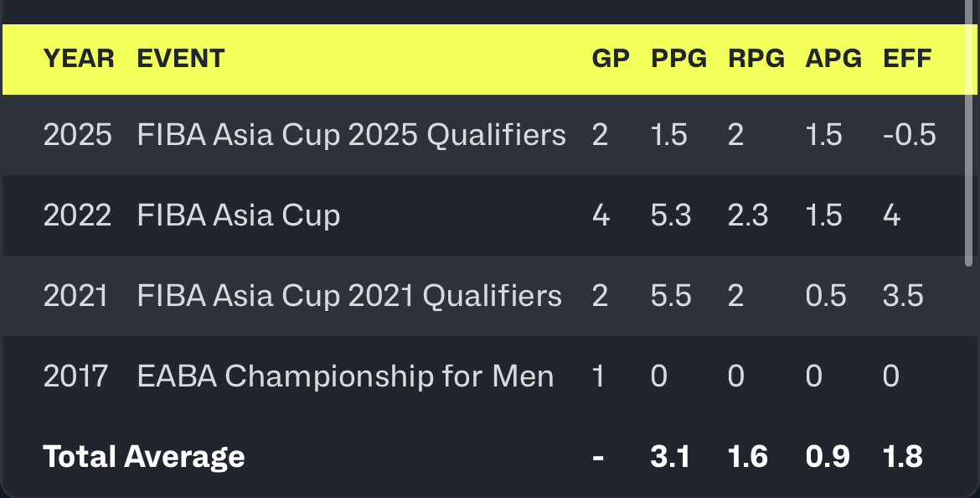Open EABA Championship for Men event

345,376
